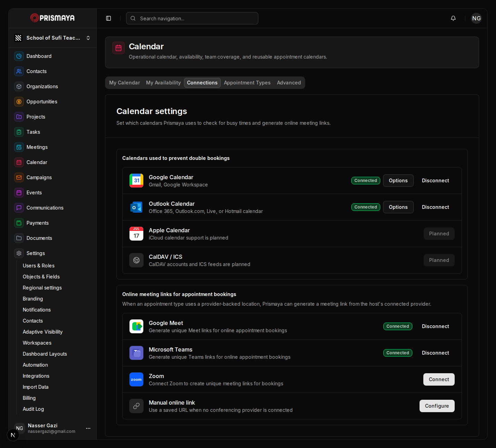Click the Dashboard sidebar icon
This screenshot has width=496, height=448.
click(19, 56)
